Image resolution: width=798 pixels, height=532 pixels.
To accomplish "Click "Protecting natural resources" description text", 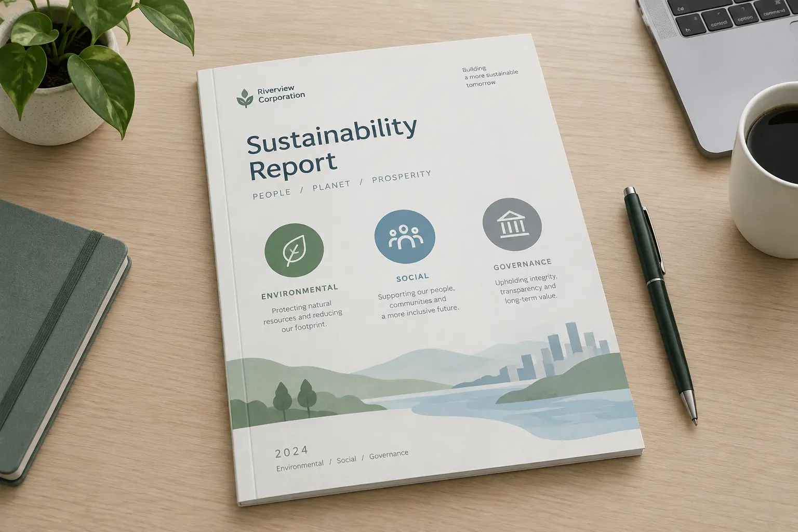I will (x=303, y=316).
